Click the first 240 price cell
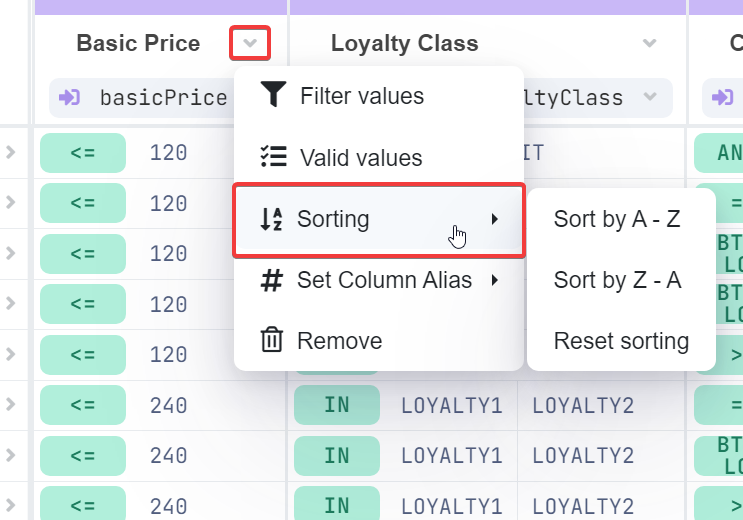Viewport: 743px width, 520px height. (168, 405)
